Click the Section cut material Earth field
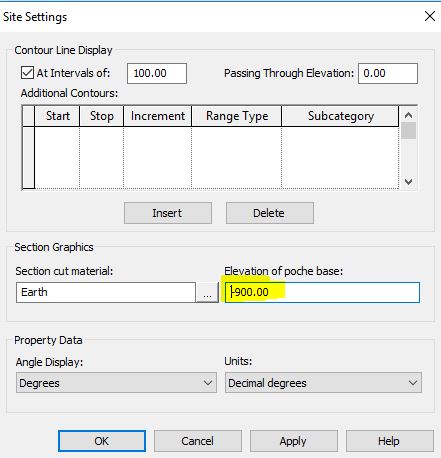441x458 pixels. [106, 292]
